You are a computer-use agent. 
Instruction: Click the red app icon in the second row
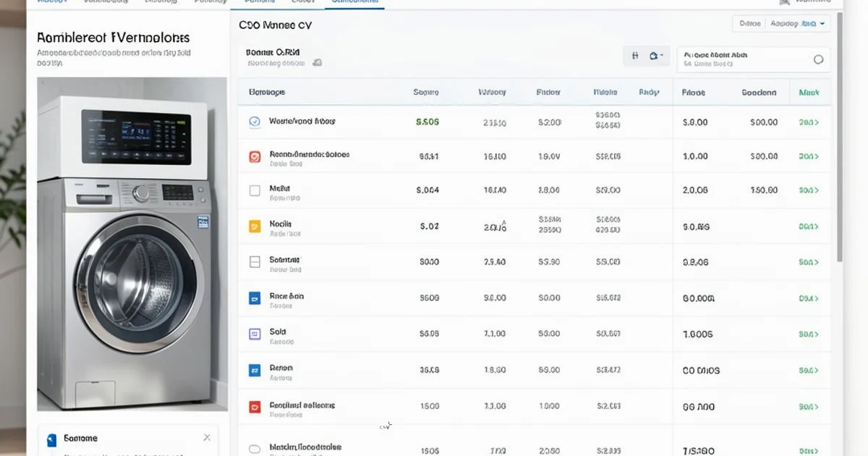click(254, 155)
